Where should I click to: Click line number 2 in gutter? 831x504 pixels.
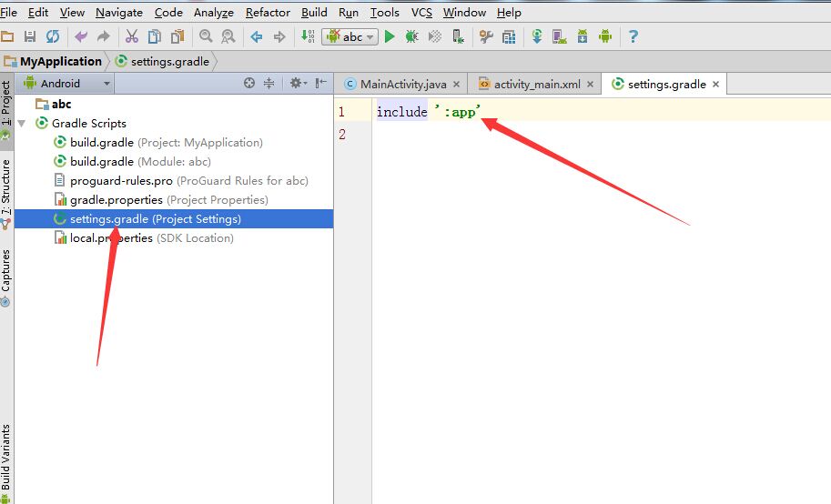pyautogui.click(x=342, y=134)
